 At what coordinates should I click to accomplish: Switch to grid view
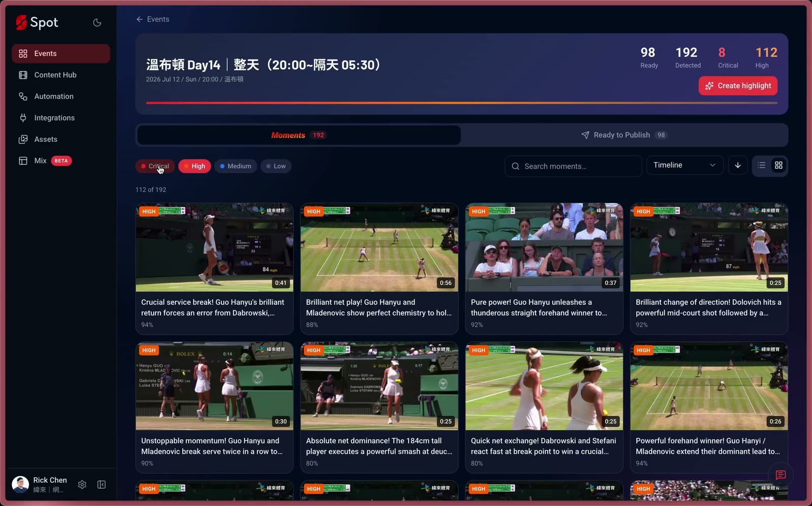pos(779,165)
